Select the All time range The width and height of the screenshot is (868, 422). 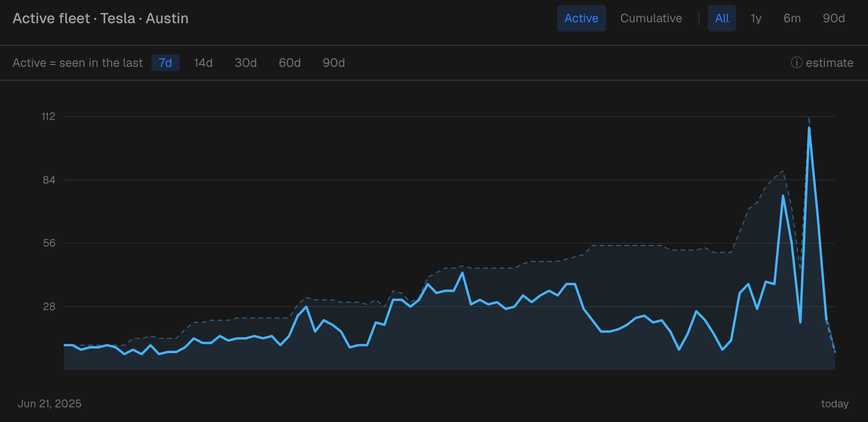coord(722,18)
